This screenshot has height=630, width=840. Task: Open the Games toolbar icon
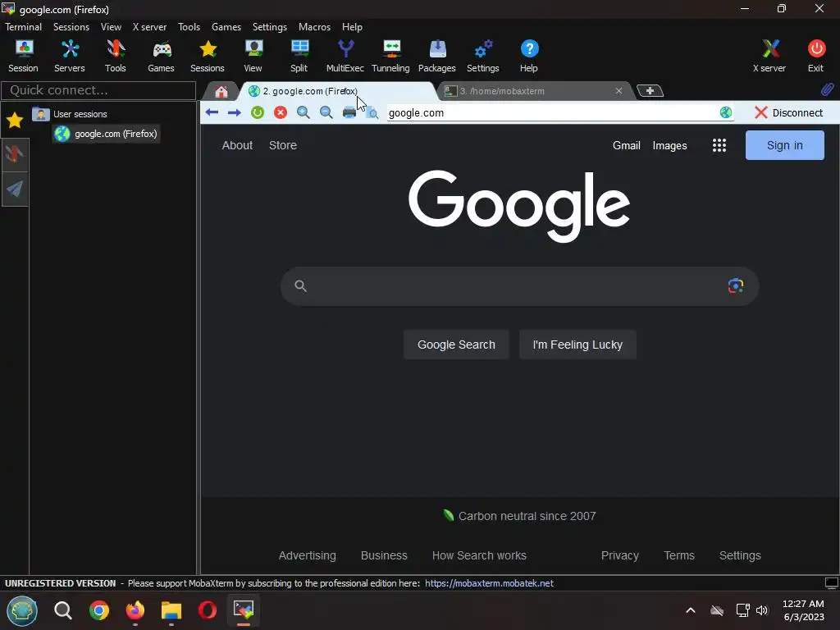tap(162, 56)
